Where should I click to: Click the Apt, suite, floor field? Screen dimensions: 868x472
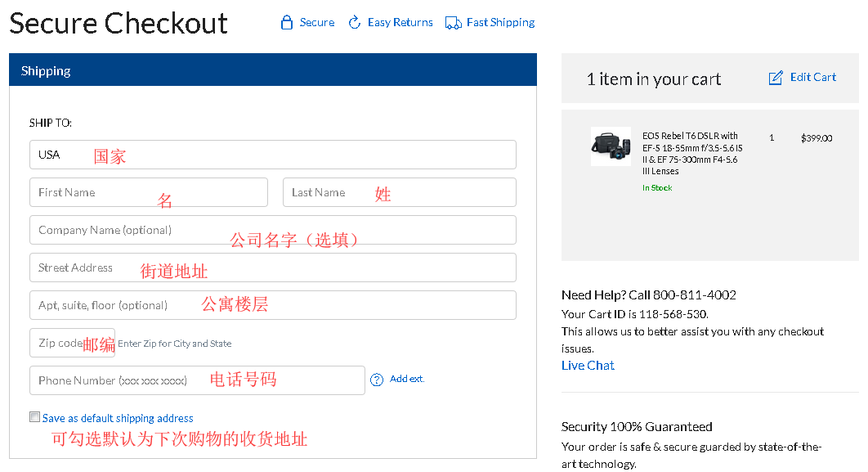[x=272, y=305]
